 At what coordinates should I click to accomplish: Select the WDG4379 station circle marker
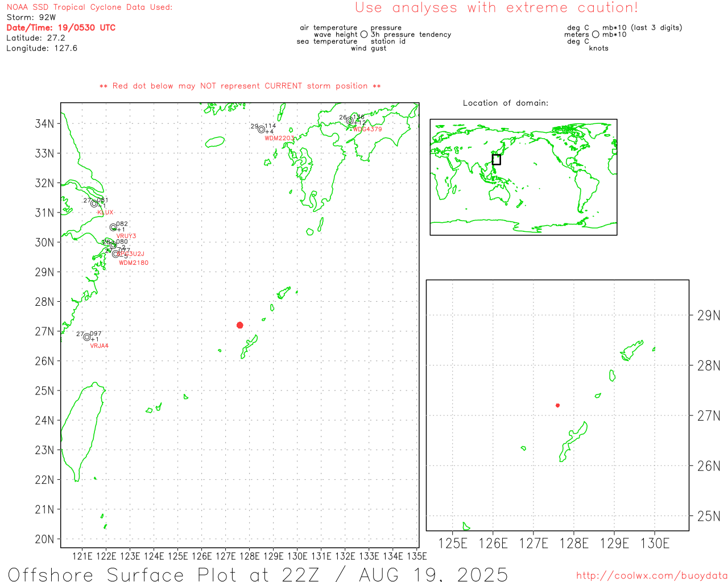tap(350, 120)
